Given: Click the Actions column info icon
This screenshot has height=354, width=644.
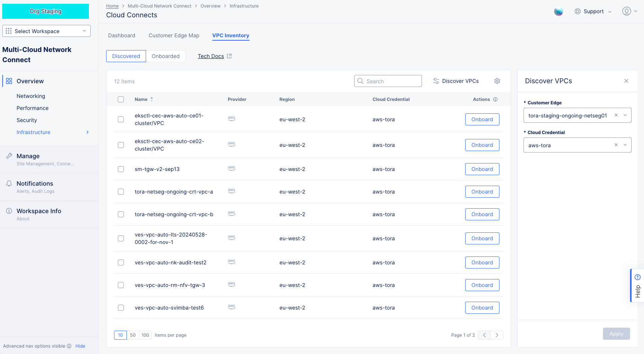Looking at the screenshot, I should pyautogui.click(x=495, y=99).
